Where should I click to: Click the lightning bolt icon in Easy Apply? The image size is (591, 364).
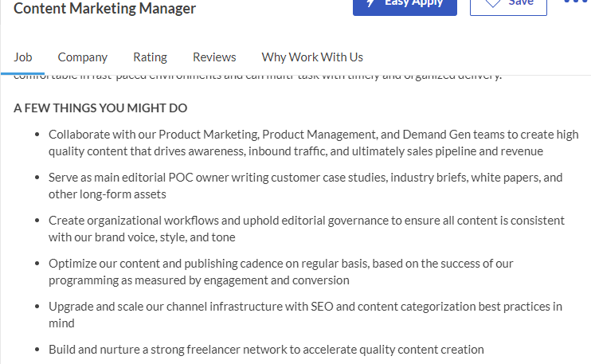371,3
